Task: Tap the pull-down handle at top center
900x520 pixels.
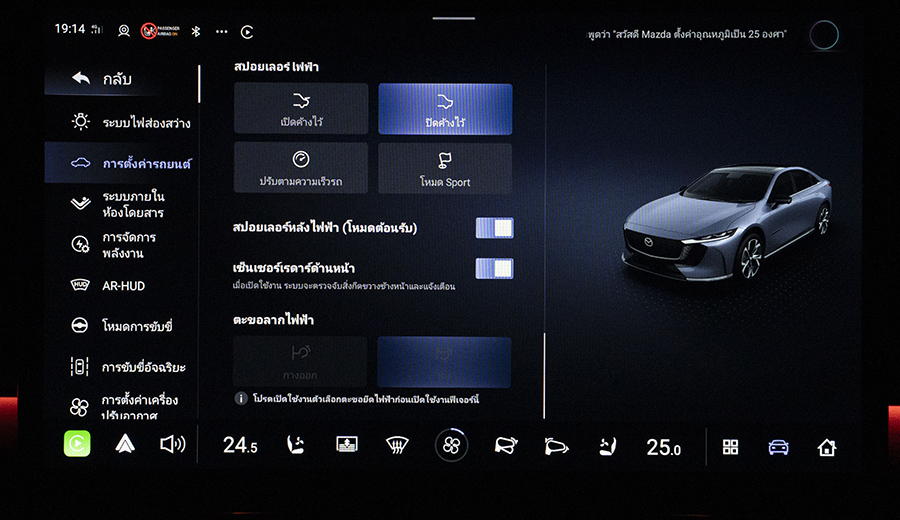Action: tap(453, 18)
